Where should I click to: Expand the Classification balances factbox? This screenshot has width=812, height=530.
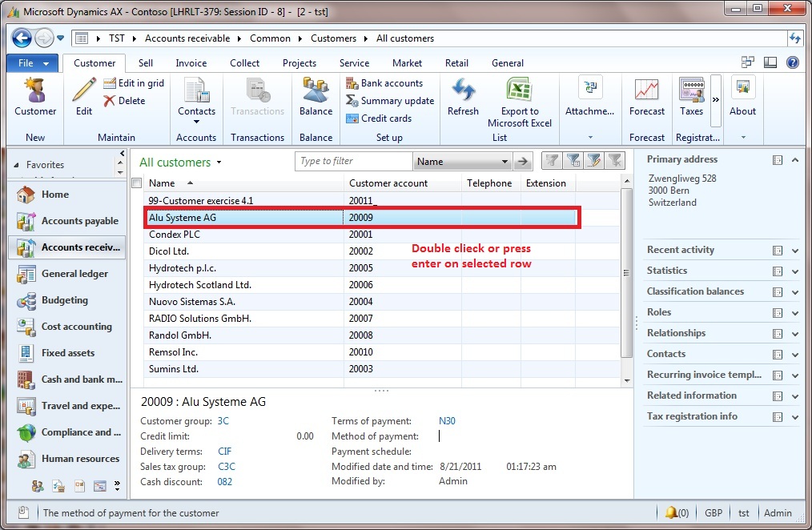(795, 292)
